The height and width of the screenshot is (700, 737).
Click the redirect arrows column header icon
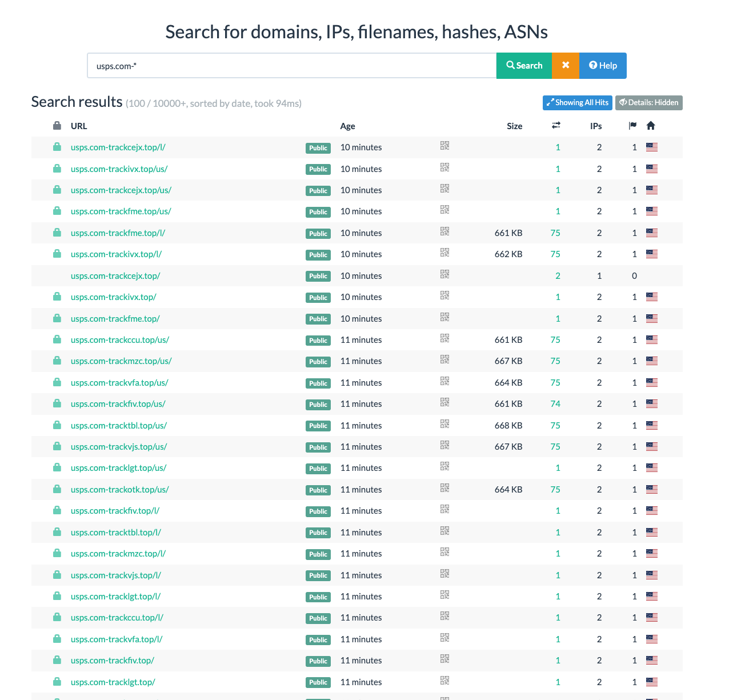click(556, 125)
